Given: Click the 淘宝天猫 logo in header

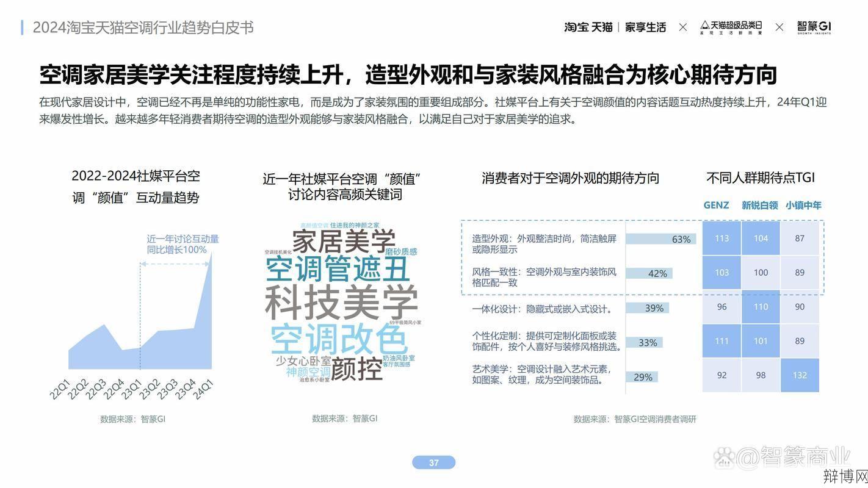Looking at the screenshot, I should point(588,27).
